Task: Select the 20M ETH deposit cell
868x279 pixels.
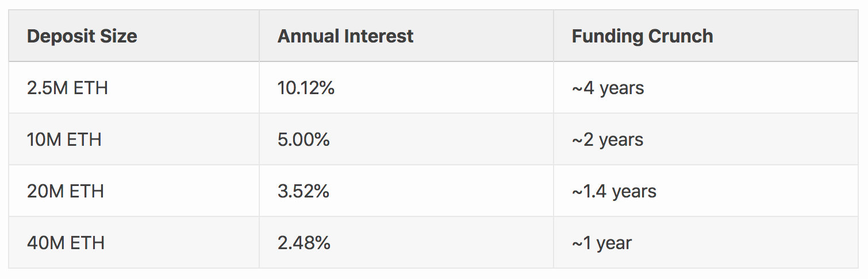Action: [x=66, y=191]
